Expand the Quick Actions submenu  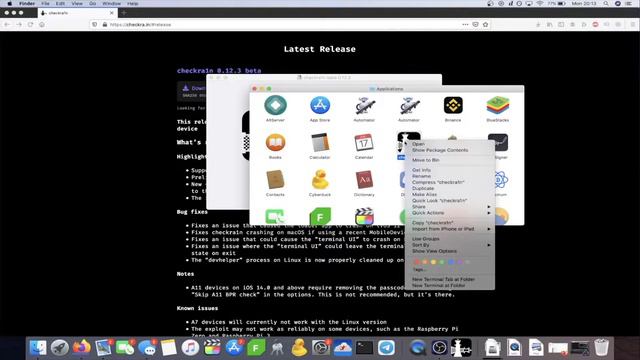click(449, 213)
